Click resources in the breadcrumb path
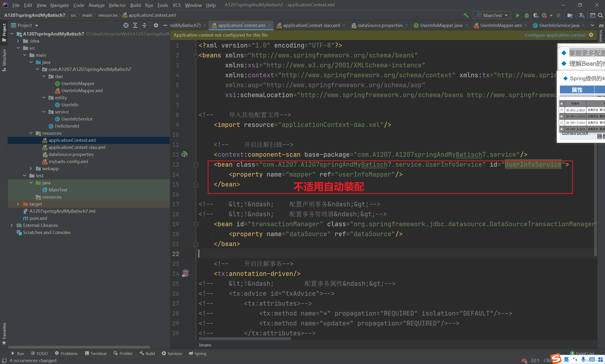Image resolution: width=605 pixels, height=364 pixels. click(108, 15)
